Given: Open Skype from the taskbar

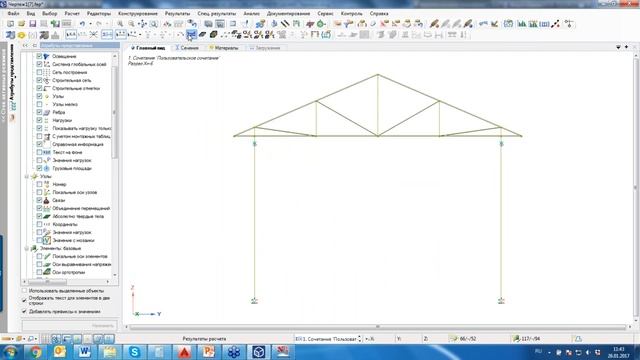Looking at the screenshot, I should click(x=134, y=351).
